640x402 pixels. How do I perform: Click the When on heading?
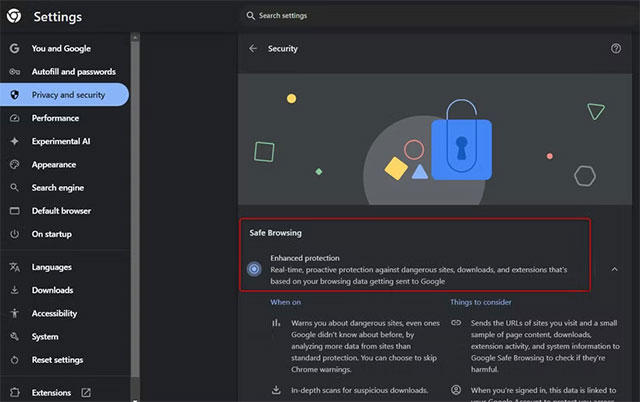coord(285,302)
